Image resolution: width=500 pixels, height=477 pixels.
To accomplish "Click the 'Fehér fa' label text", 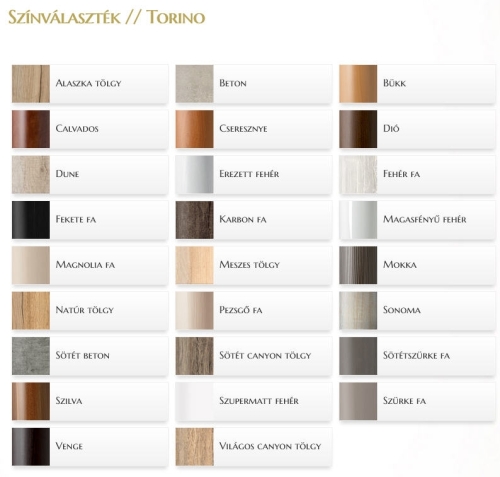I will [x=401, y=174].
